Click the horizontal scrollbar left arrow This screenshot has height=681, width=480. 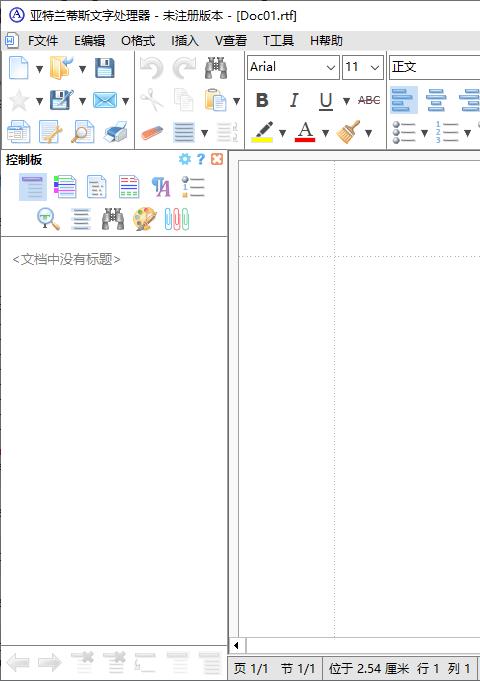click(237, 645)
